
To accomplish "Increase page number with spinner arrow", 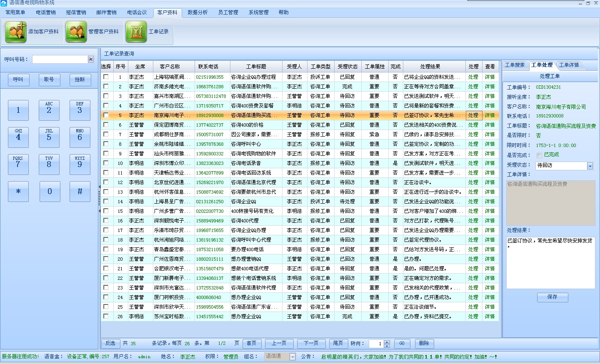I will (387, 342).
